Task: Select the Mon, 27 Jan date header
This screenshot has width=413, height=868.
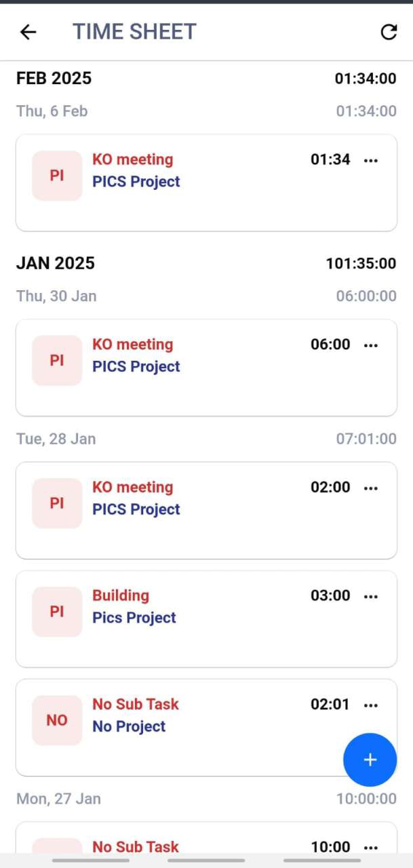Action: 58,798
